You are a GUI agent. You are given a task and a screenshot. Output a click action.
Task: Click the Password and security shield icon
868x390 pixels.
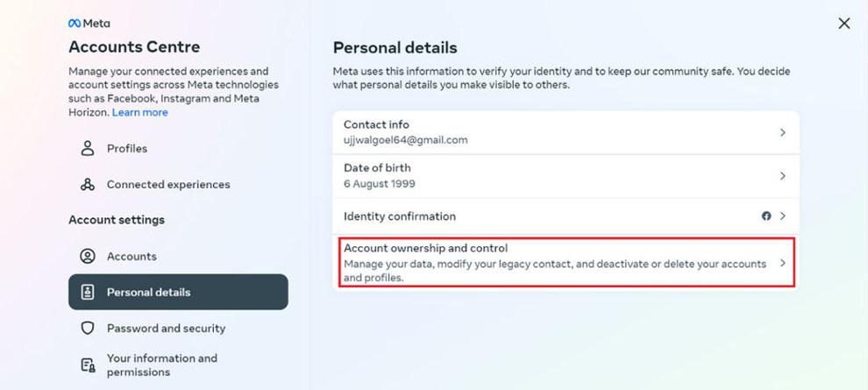point(87,328)
